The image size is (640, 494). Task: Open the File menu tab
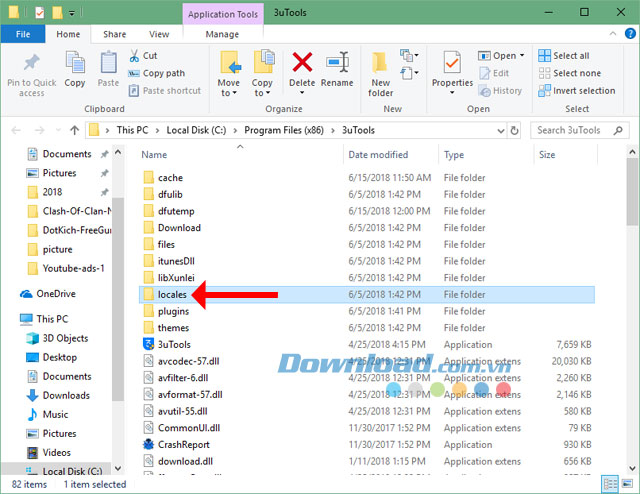point(23,34)
